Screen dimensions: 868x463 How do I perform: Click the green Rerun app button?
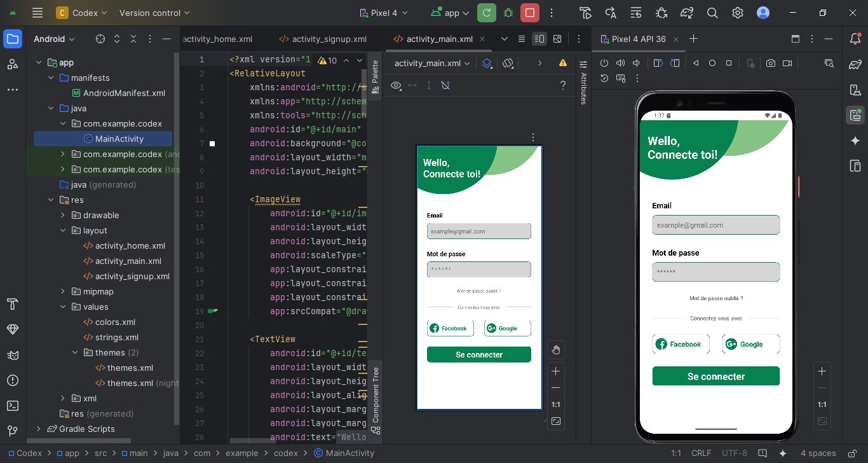click(487, 13)
